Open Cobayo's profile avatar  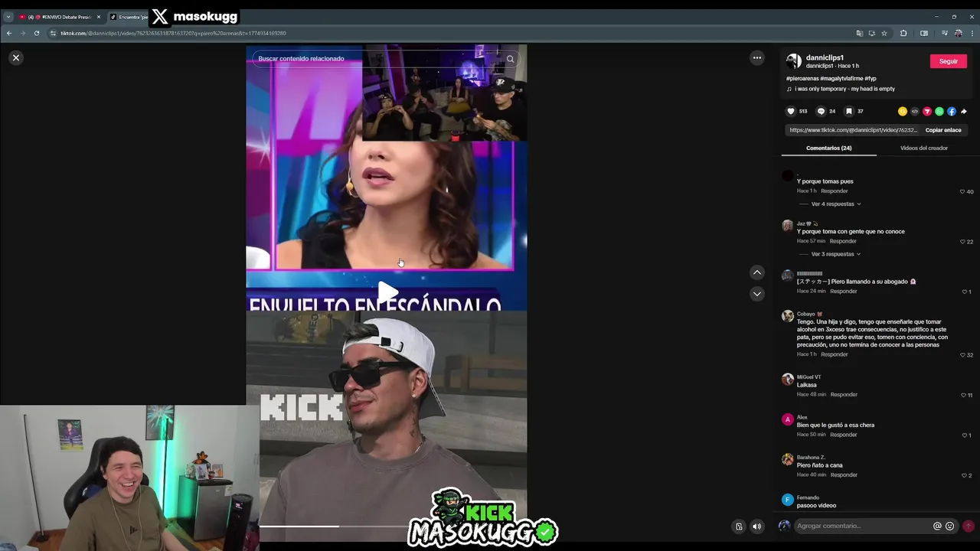coord(787,316)
